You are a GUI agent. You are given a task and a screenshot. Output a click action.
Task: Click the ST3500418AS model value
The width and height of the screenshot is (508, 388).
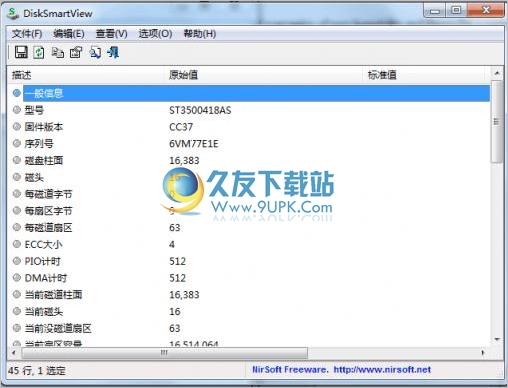pyautogui.click(x=200, y=110)
